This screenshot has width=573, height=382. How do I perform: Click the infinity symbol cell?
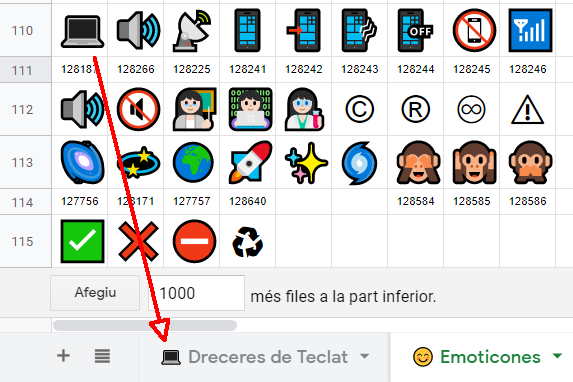click(471, 109)
